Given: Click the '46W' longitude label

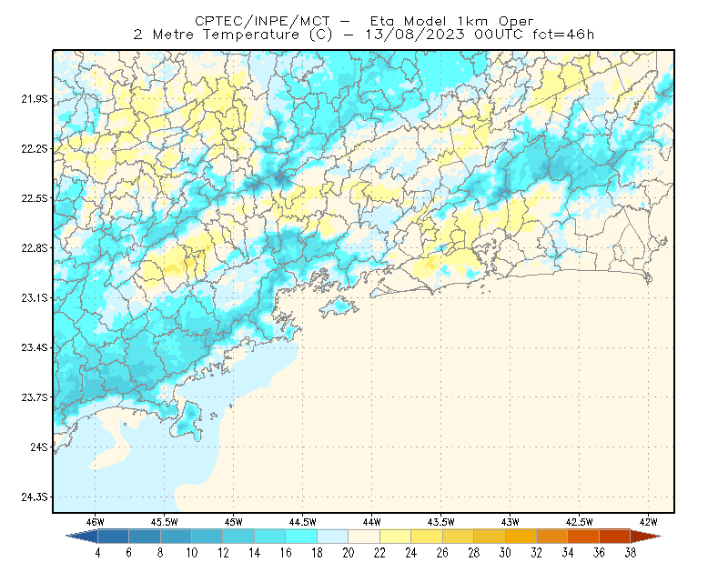Looking at the screenshot, I should (96, 522).
